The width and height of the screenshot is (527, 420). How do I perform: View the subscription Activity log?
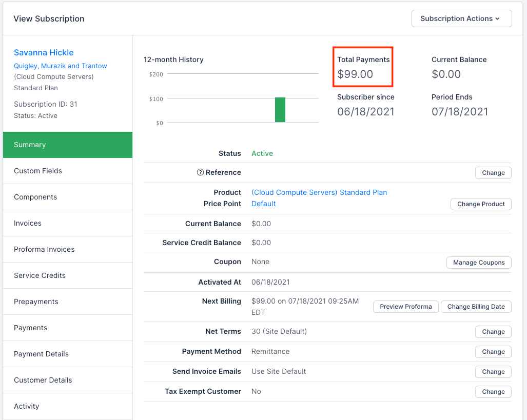click(27, 406)
